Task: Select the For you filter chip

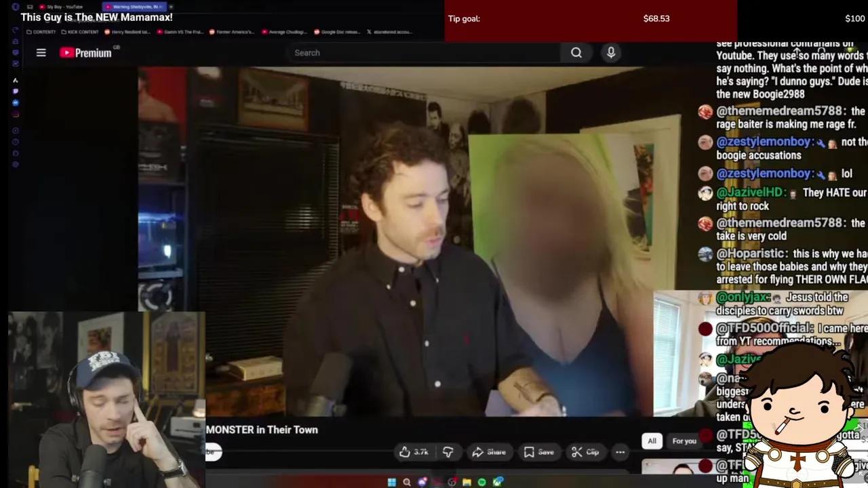Action: click(x=684, y=441)
